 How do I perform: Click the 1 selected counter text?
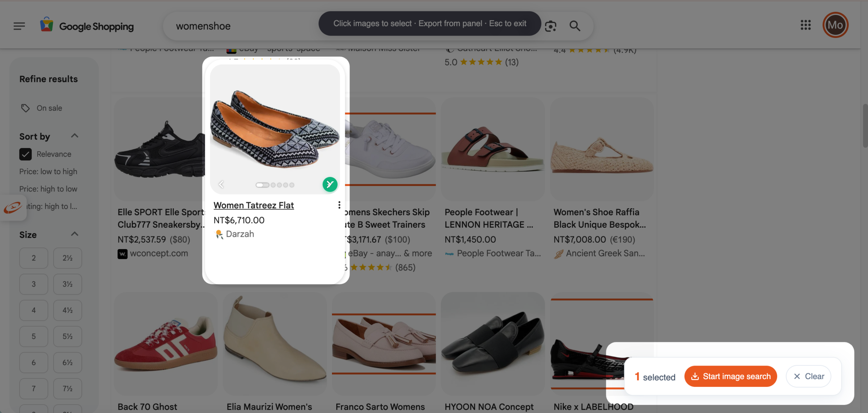coord(655,377)
